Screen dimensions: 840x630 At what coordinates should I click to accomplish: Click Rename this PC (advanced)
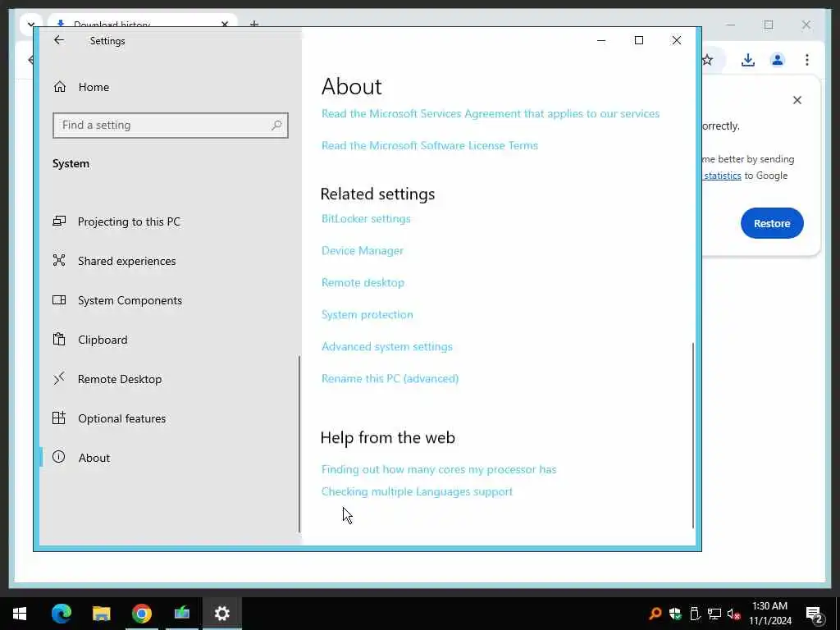tap(390, 378)
